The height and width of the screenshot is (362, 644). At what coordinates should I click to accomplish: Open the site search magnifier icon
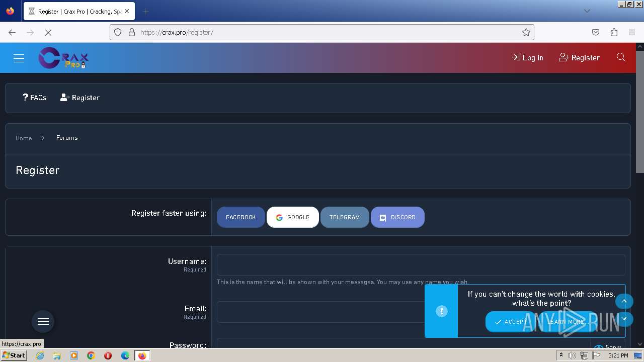pyautogui.click(x=621, y=57)
